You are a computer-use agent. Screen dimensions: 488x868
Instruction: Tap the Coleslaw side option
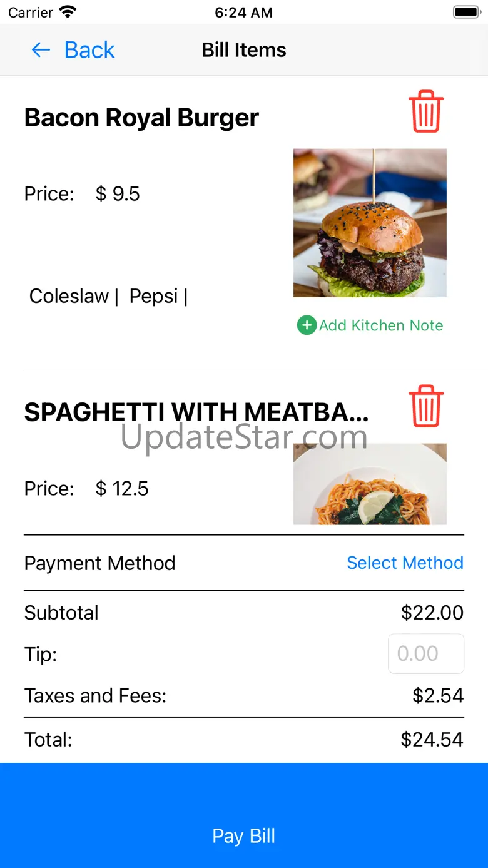click(x=69, y=296)
